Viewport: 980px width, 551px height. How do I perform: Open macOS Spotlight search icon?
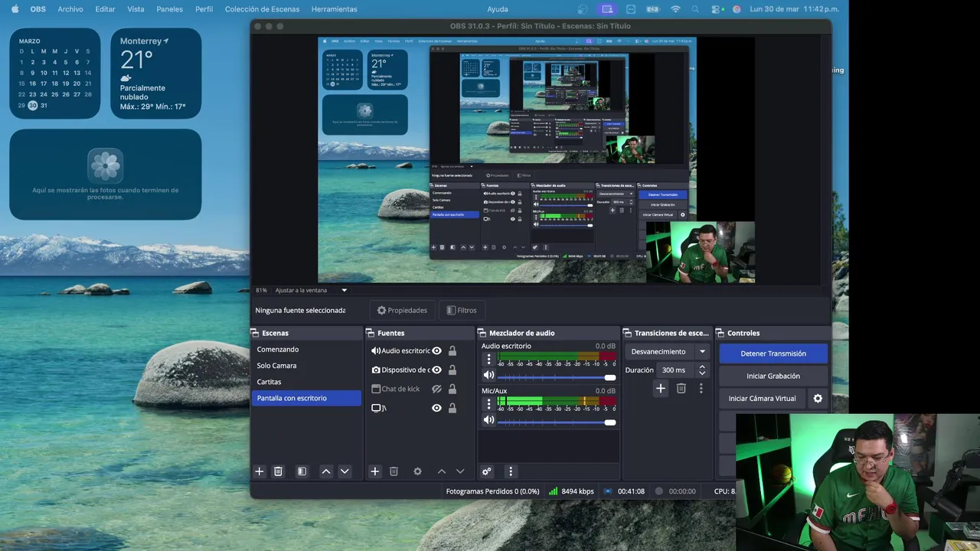point(696,9)
